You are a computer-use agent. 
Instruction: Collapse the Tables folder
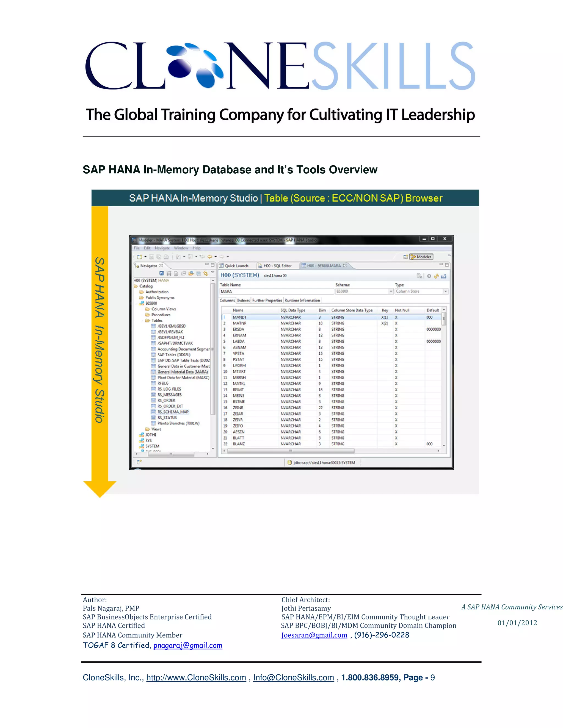[x=154, y=320]
